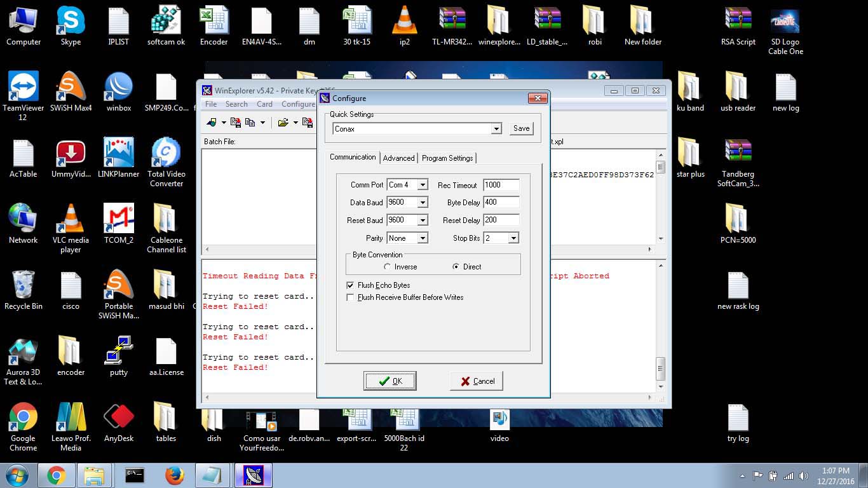
Task: Click the folder open icon in WinExplorer toolbar
Action: 283,122
